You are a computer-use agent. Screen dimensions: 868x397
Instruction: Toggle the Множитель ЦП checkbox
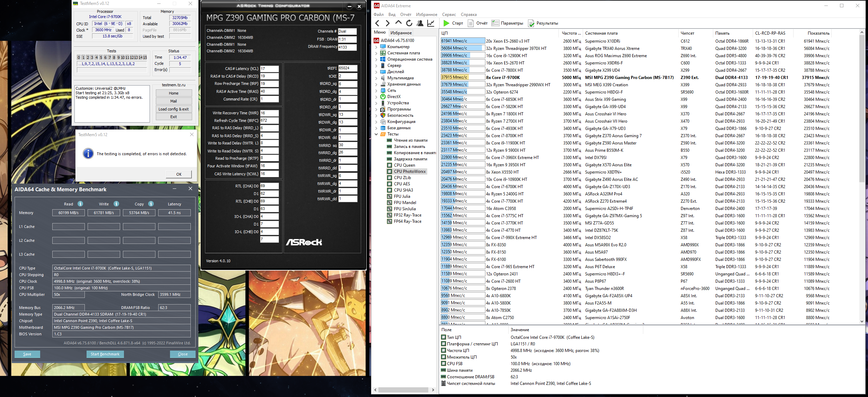444,357
